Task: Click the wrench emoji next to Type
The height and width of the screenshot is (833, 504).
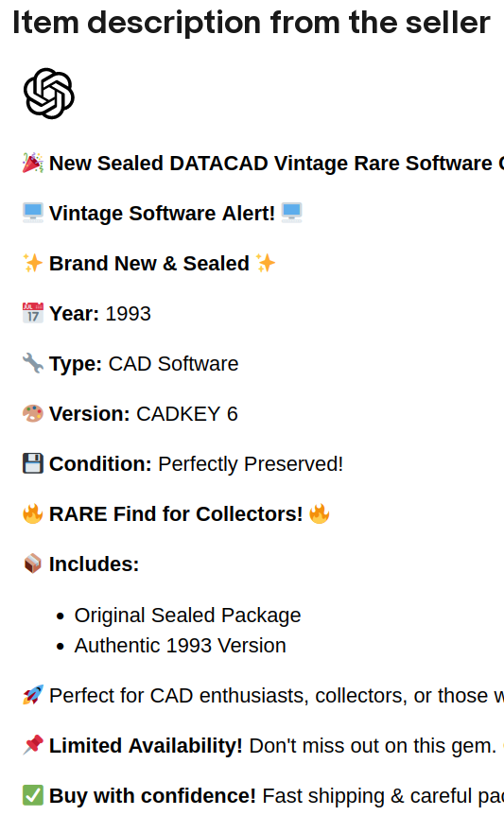Action: tap(33, 363)
